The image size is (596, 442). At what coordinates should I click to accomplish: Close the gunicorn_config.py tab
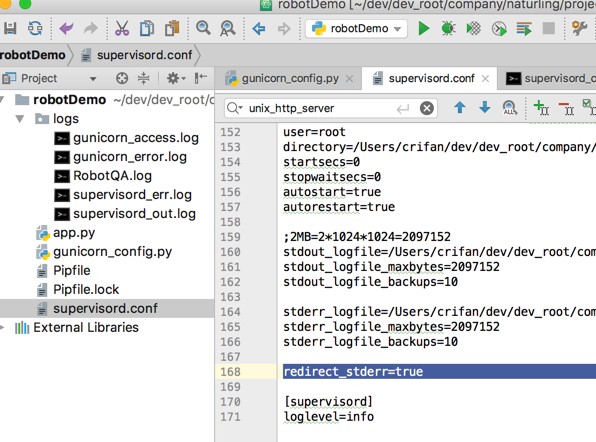tap(349, 79)
